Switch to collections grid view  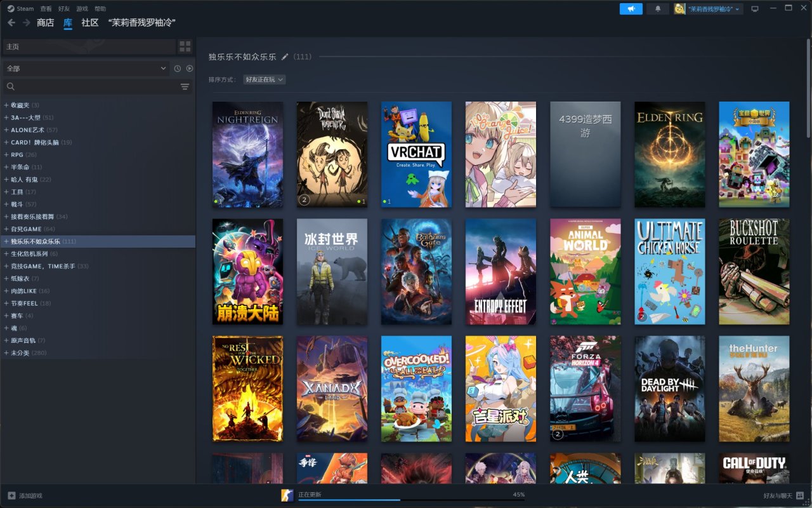tap(185, 46)
